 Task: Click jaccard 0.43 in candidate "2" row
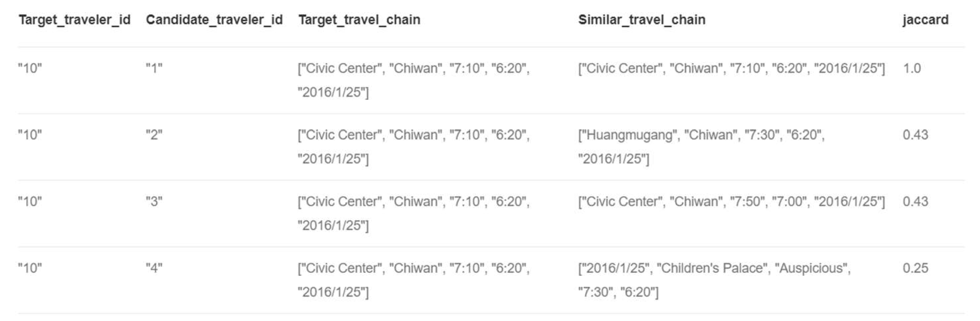[915, 135]
